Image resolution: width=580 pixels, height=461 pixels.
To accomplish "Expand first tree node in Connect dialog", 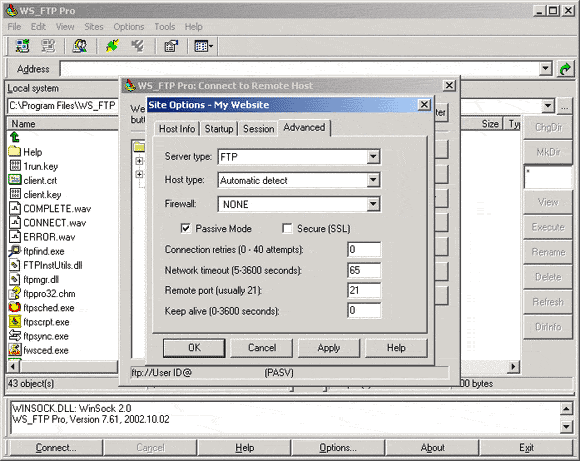I will click(x=139, y=161).
